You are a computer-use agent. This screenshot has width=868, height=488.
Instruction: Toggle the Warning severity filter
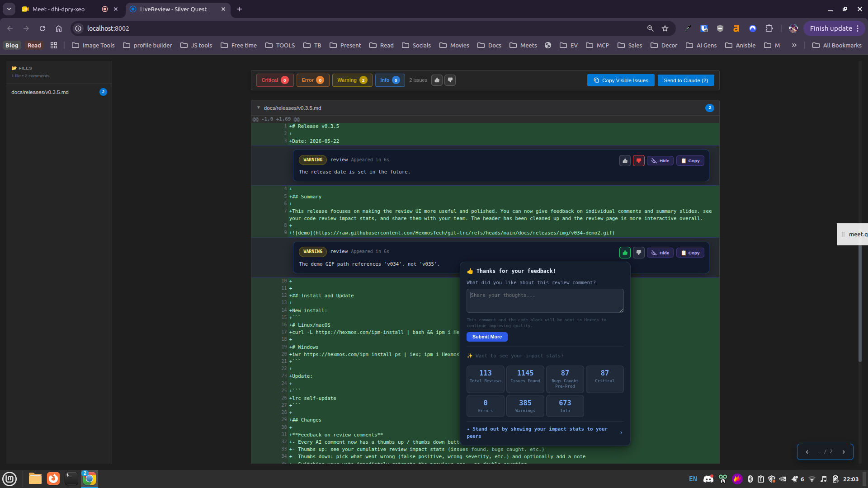pos(352,80)
